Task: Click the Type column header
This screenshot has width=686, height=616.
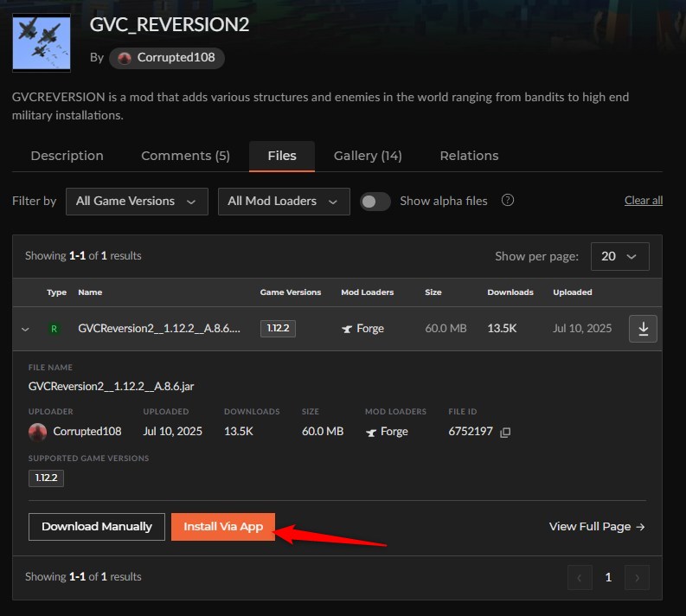Action: (x=57, y=292)
